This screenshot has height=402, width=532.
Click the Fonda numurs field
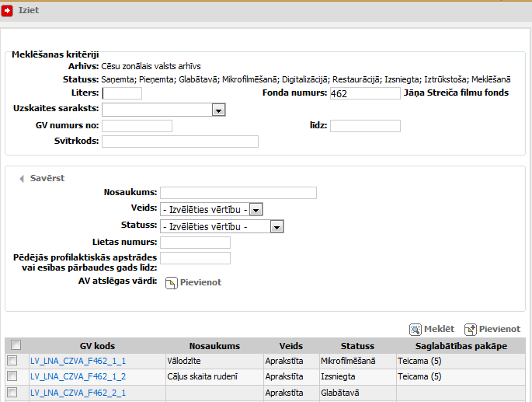click(363, 93)
